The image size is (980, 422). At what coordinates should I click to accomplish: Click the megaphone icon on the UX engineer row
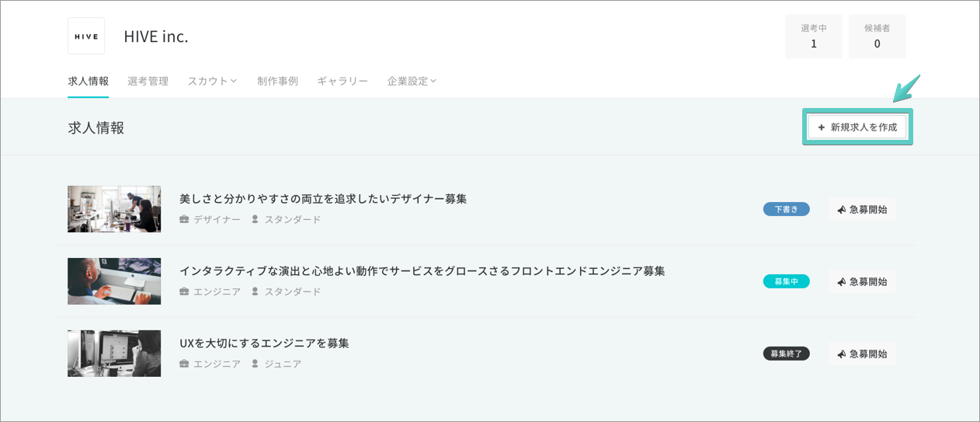842,354
